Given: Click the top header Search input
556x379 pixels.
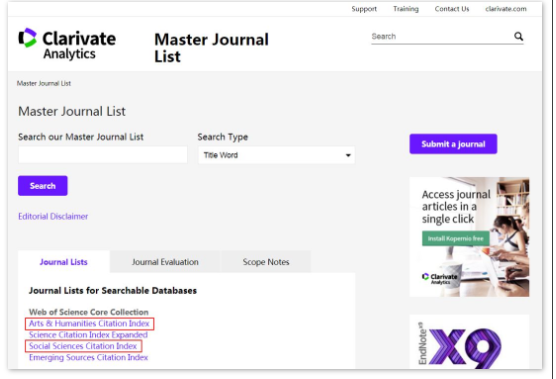Looking at the screenshot, I should [441, 37].
